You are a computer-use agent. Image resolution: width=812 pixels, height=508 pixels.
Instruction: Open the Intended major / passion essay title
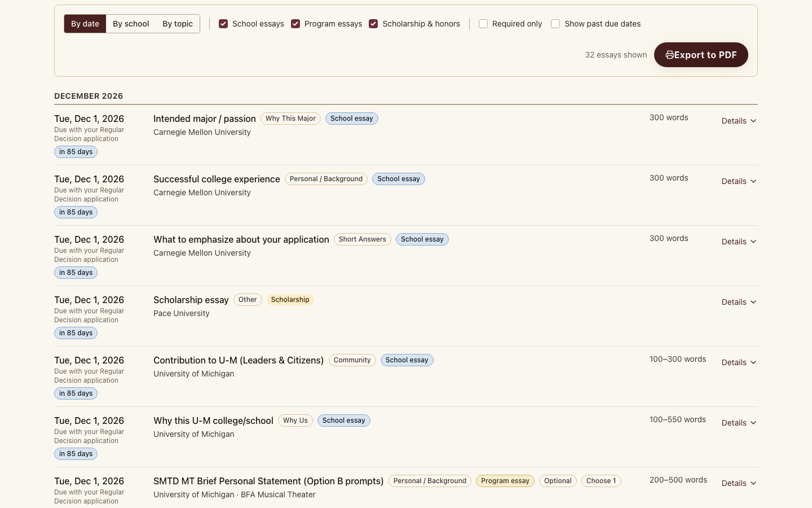[x=205, y=119]
